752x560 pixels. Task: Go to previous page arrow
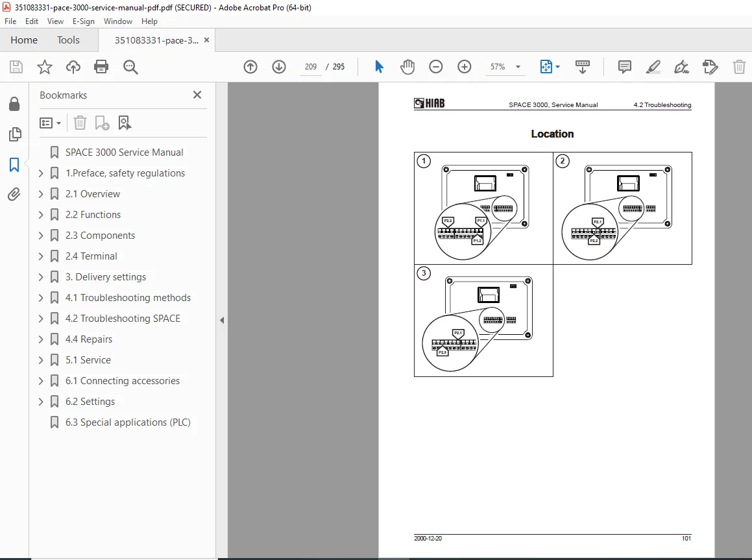250,67
